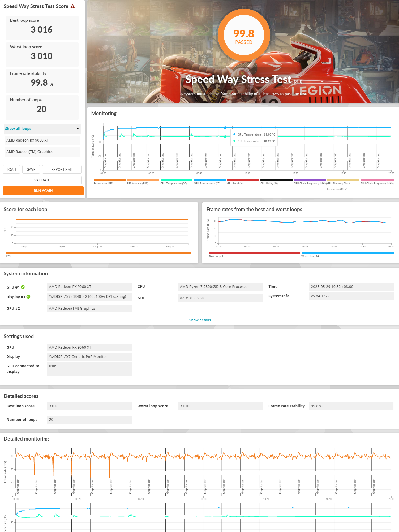The image size is (399, 532).
Task: Click the SystemInfo version v5.84.1372 field
Action: pyautogui.click(x=351, y=296)
